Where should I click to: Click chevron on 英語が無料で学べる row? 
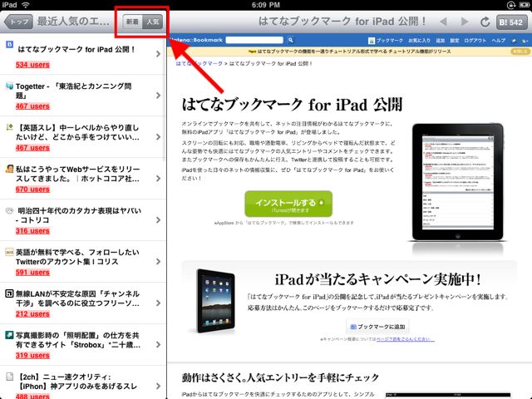click(158, 262)
